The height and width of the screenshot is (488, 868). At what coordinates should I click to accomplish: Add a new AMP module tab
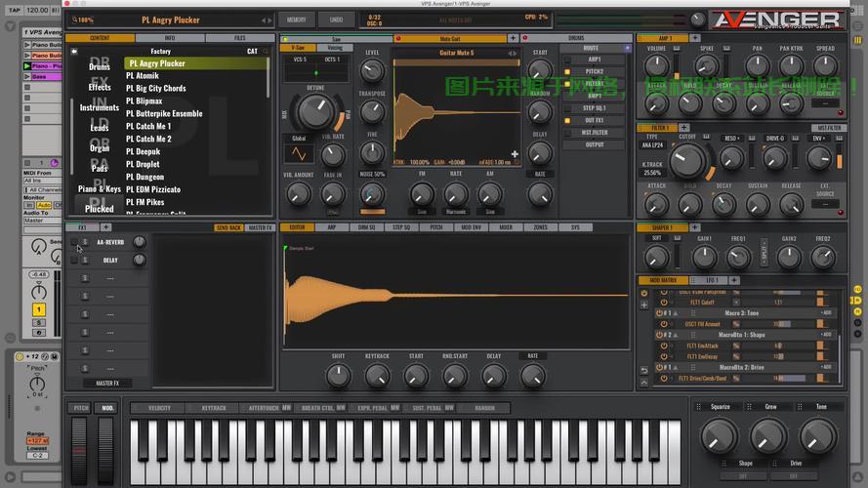coord(695,38)
